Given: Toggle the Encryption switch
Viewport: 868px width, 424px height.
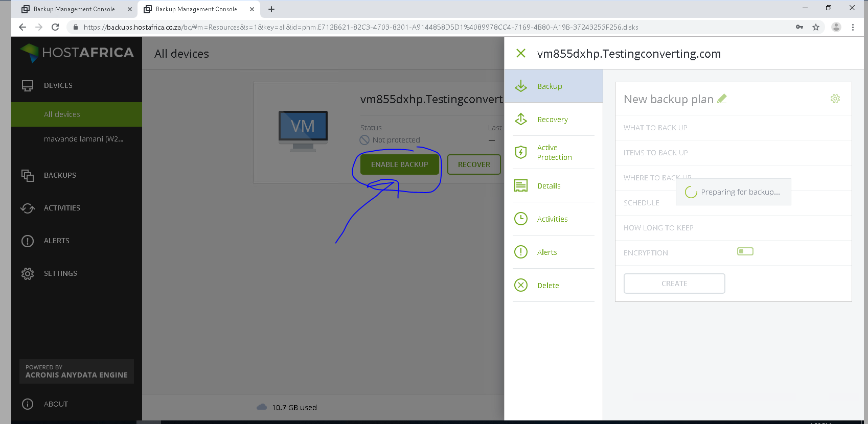Looking at the screenshot, I should pos(745,251).
